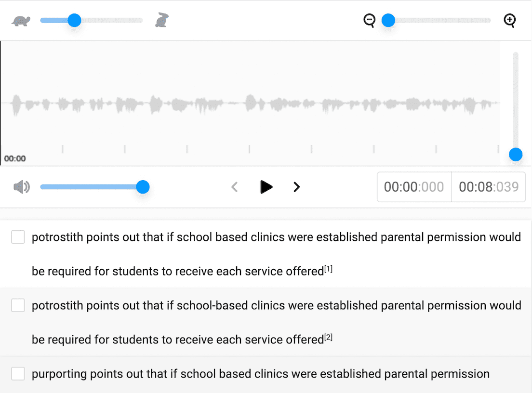Click the start time field 00:00:000
Image resolution: width=532 pixels, height=393 pixels.
(414, 187)
